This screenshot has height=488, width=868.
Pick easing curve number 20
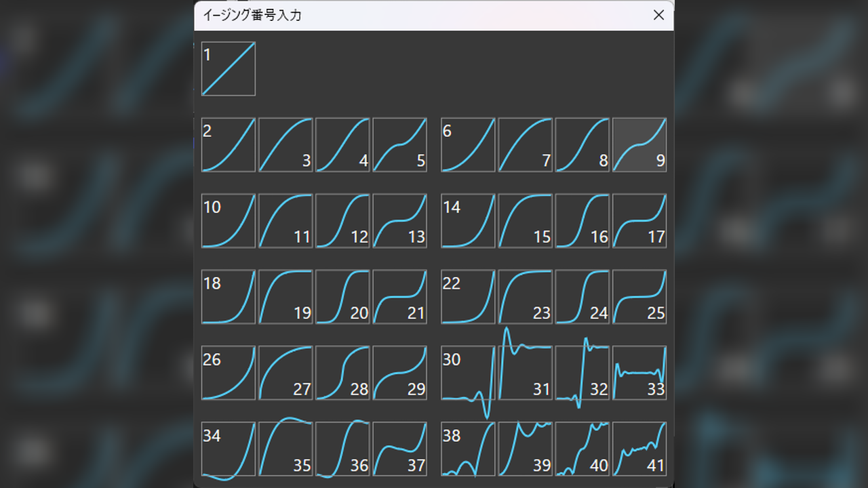pyautogui.click(x=342, y=296)
